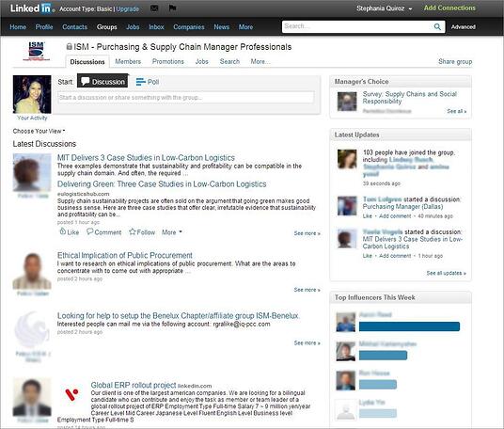This screenshot has height=429, width=504.
Task: Click Add Connections link
Action: [x=449, y=8]
